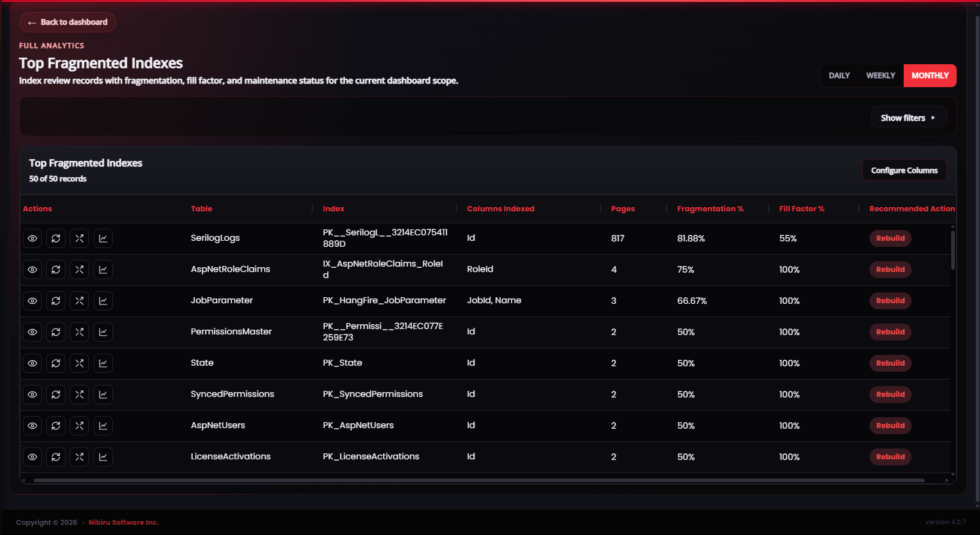Click reorganize arrows icon in LicenseActivations row
The width and height of the screenshot is (980, 535).
tap(79, 457)
